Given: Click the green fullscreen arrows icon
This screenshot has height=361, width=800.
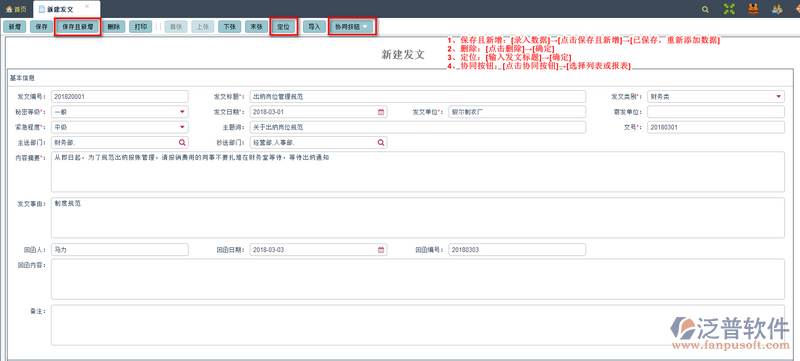Looking at the screenshot, I should 730,9.
